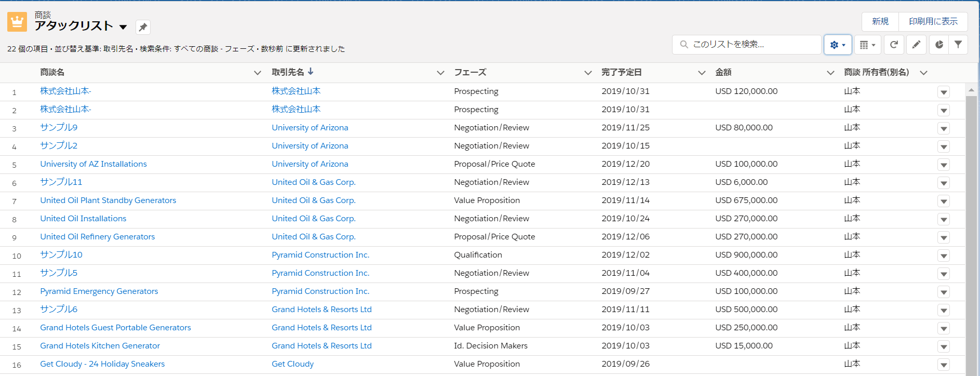Open University of AZ Installations opportunity

pyautogui.click(x=93, y=164)
